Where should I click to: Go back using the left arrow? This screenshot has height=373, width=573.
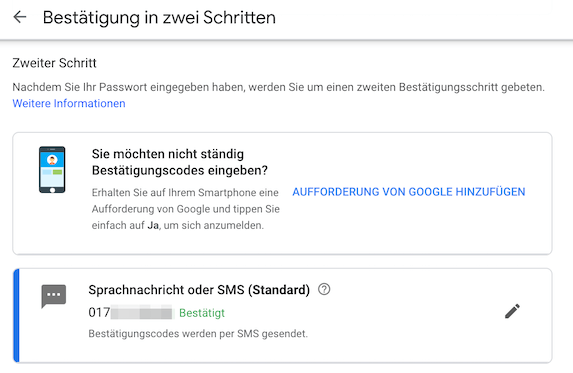pyautogui.click(x=20, y=17)
